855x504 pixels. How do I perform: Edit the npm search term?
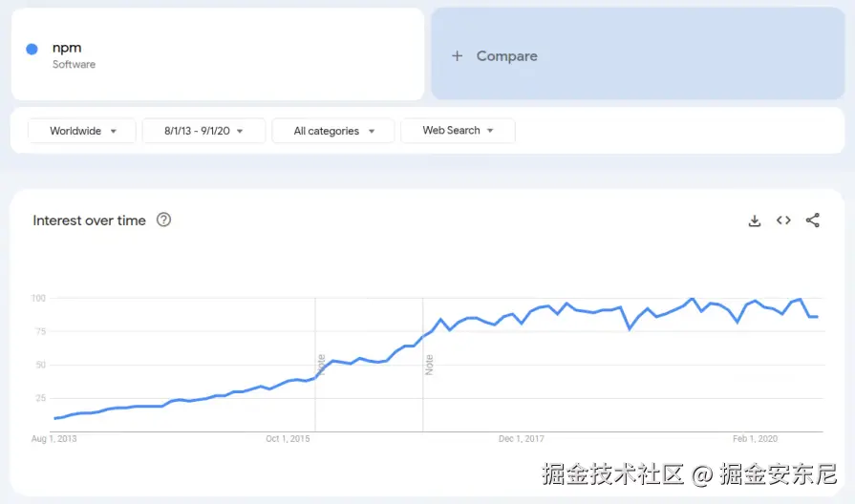(x=67, y=48)
